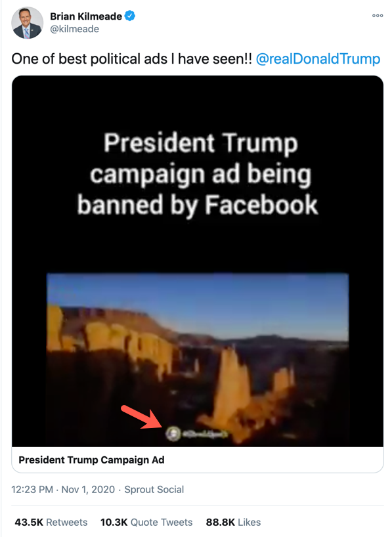View the 10.3K Quote Tweets list
The height and width of the screenshot is (537, 392).
[x=146, y=523]
